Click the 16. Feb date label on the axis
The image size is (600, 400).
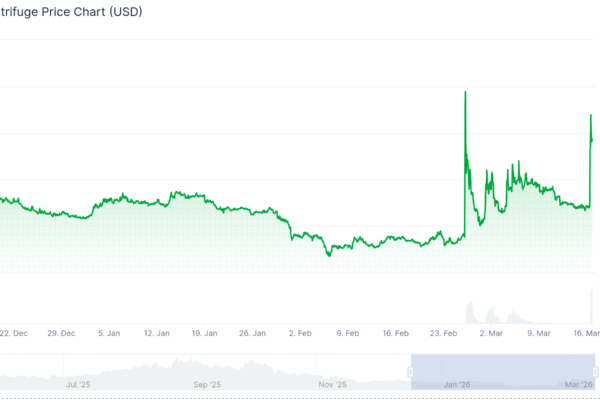coord(394,332)
